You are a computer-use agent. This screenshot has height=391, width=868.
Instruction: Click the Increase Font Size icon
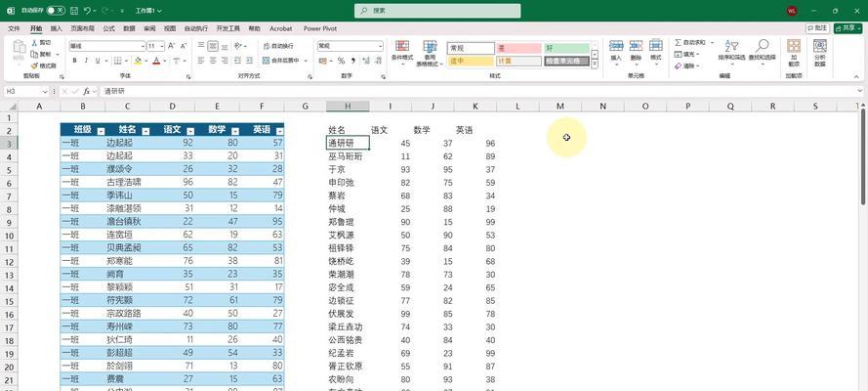pyautogui.click(x=171, y=46)
